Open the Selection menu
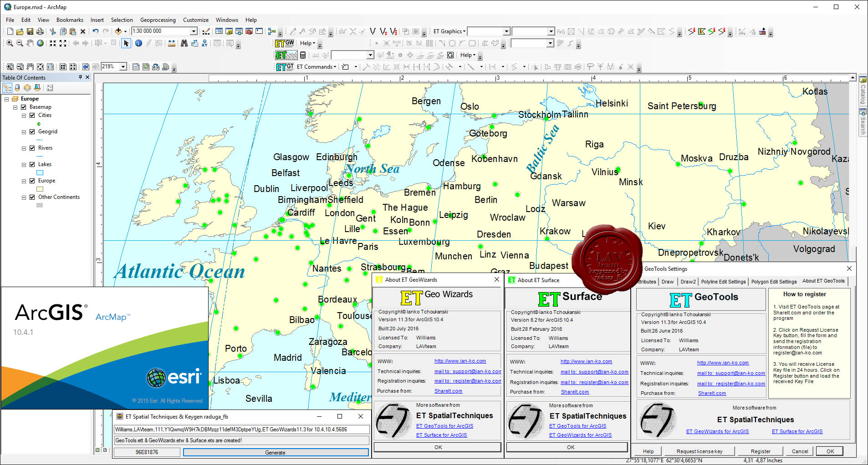Screen dimensions: 868x465 click(122, 20)
